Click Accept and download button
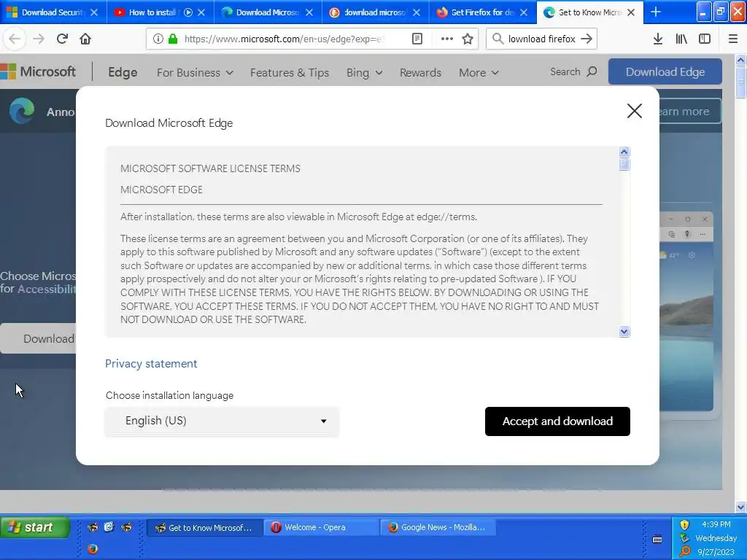747x560 pixels. click(x=557, y=421)
